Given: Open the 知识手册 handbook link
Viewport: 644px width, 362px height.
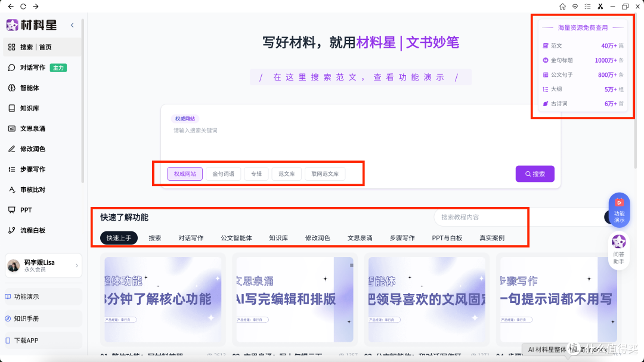Looking at the screenshot, I should [x=43, y=318].
